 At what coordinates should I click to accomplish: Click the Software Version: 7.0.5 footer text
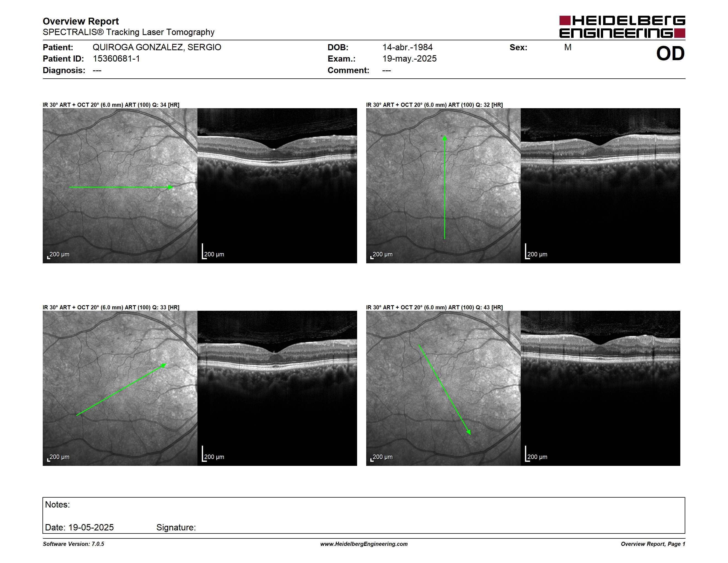(x=73, y=544)
